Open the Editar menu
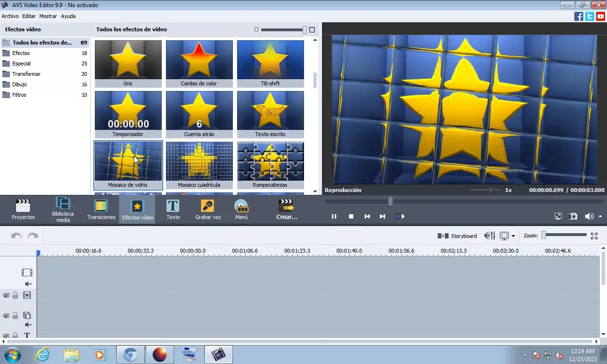 tap(29, 16)
